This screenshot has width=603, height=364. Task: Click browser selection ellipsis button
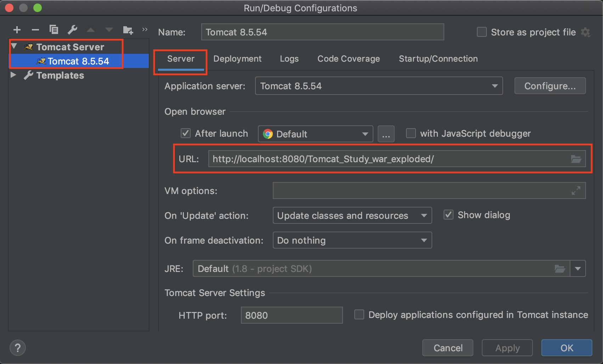coord(386,134)
